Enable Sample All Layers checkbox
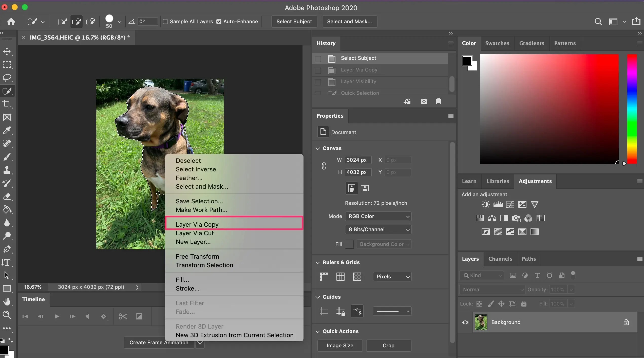This screenshot has height=358, width=644. click(165, 22)
